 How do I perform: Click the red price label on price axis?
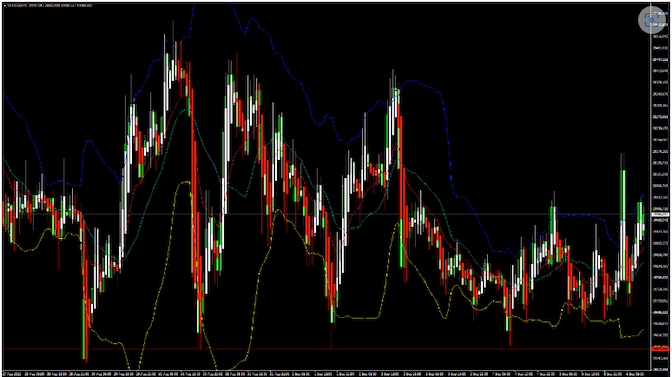[x=660, y=349]
